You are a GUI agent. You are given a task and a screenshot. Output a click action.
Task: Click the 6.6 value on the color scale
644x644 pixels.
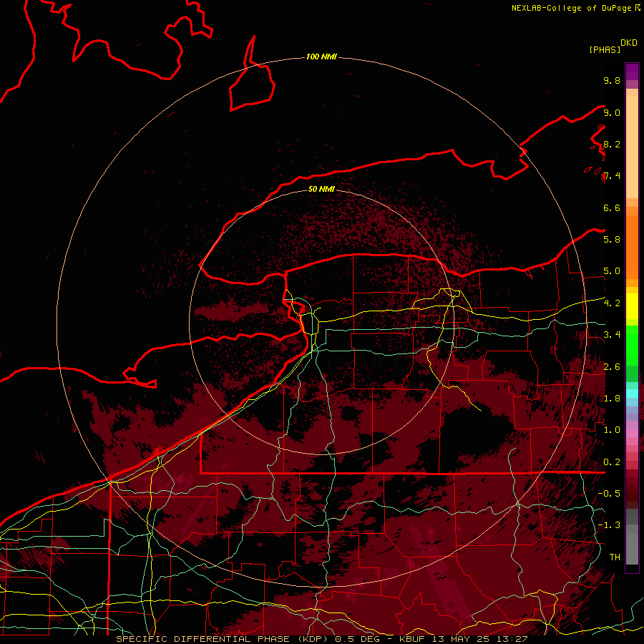point(612,208)
